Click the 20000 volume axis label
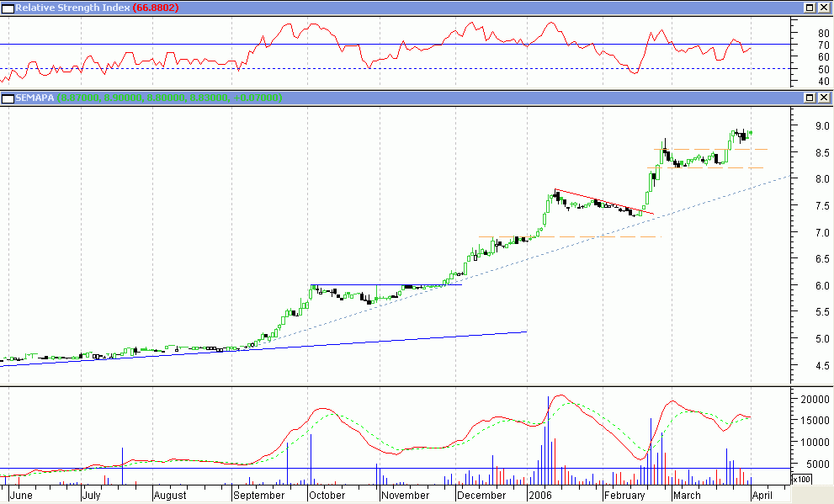834x504 pixels. [815, 400]
